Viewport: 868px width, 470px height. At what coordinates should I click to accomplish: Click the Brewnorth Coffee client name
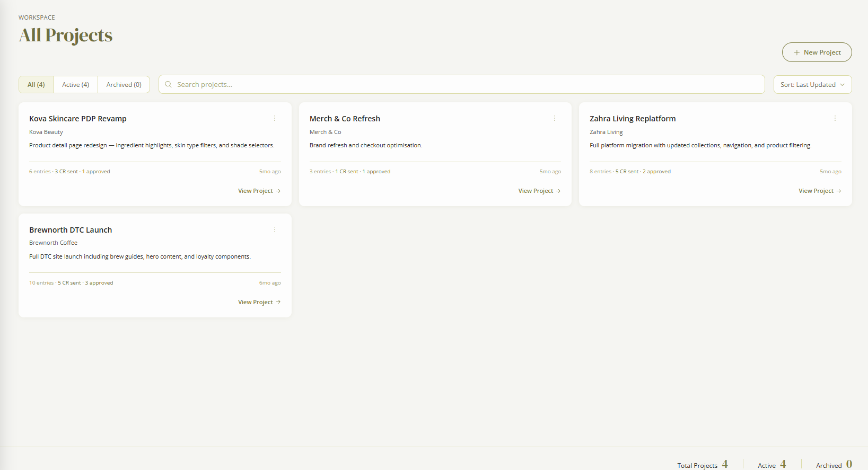53,243
